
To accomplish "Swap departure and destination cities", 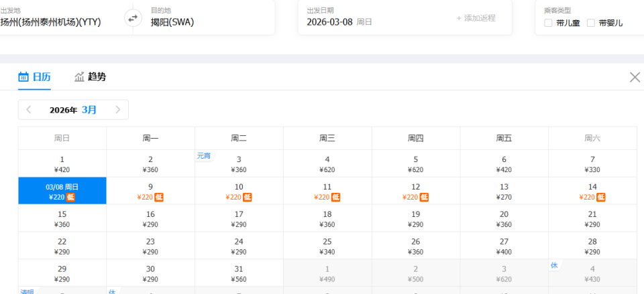I will tap(132, 19).
